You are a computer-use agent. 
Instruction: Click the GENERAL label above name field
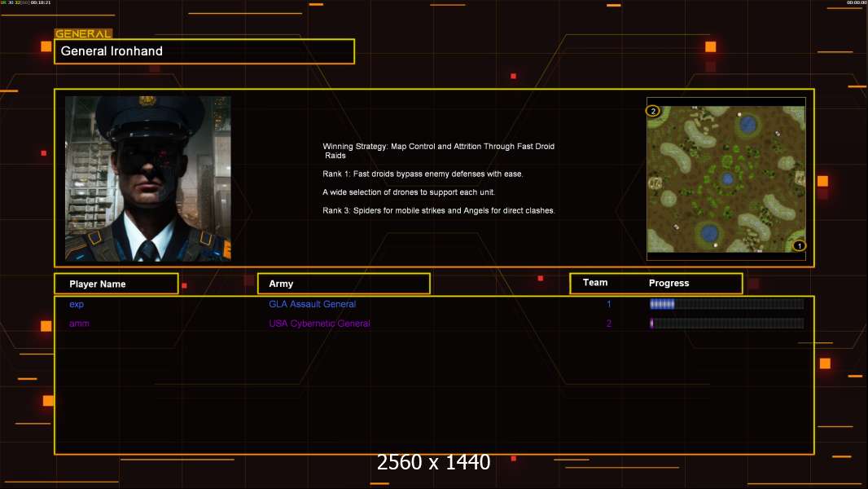pyautogui.click(x=83, y=33)
